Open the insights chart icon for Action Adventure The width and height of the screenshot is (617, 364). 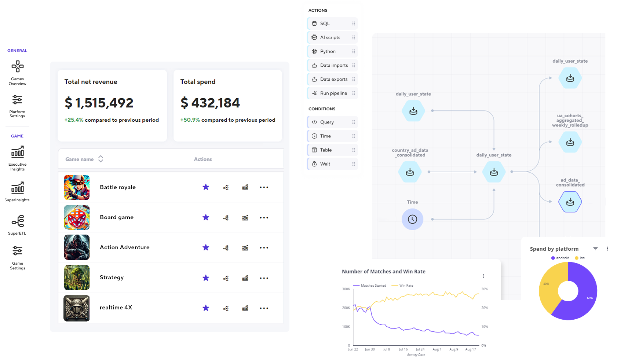(x=245, y=248)
